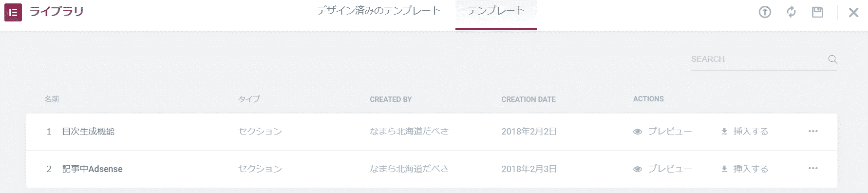868x193 pixels.
Task: Switch to デザイン済みのテンプレート tab
Action: [x=378, y=11]
